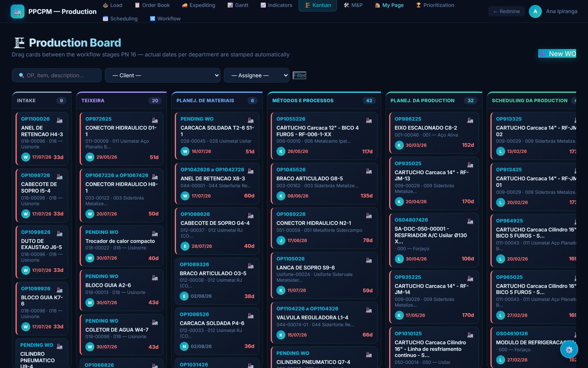The image size is (588, 368).
Task: Click the Redmine back button
Action: (506, 11)
